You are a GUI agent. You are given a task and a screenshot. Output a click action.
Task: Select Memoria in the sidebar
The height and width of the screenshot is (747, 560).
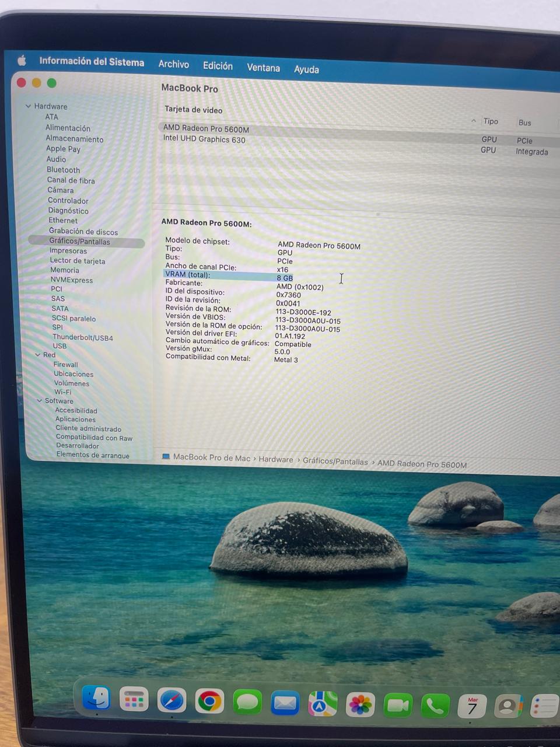pyautogui.click(x=65, y=270)
